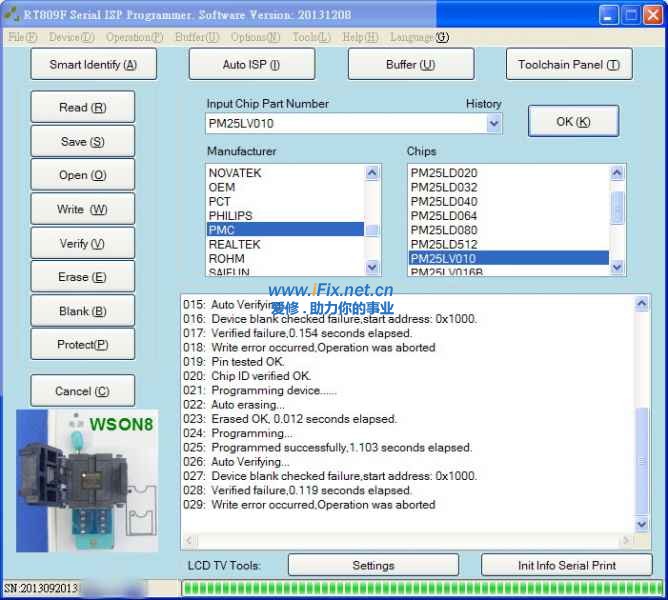The width and height of the screenshot is (668, 600).
Task: Select REALTEK in the Manufacturer list
Action: (234, 244)
